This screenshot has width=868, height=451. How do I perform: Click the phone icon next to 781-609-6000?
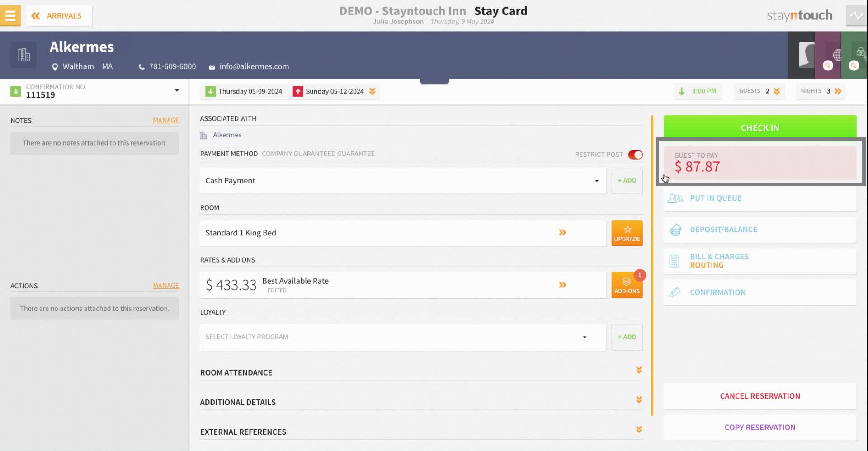click(x=142, y=67)
